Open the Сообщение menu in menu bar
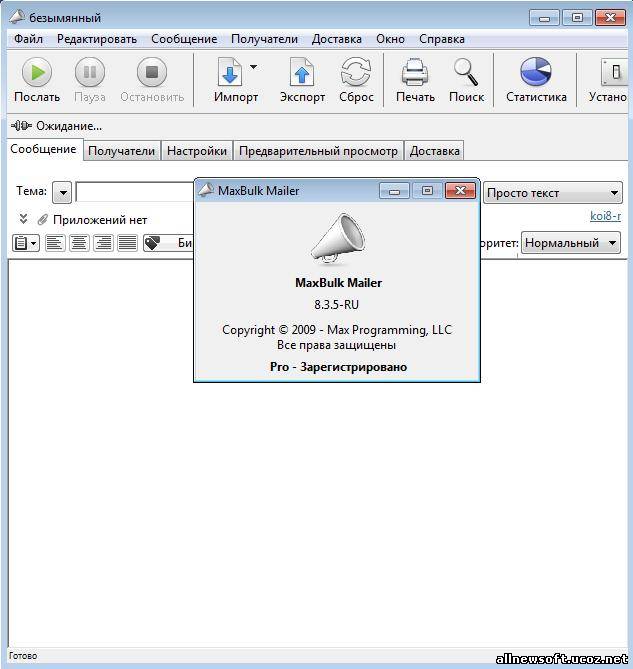 pos(184,39)
